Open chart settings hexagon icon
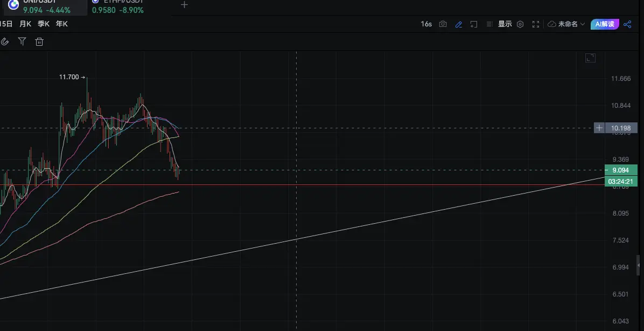 [520, 24]
